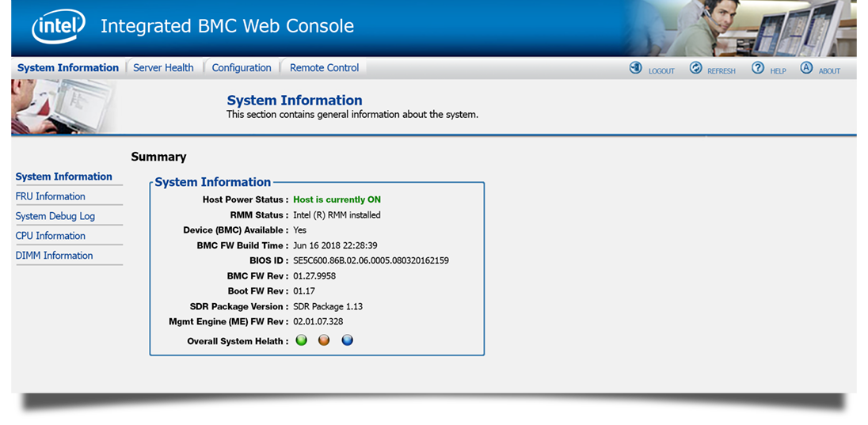Click the BMC FW Rev value 01.27.9958
The image size is (868, 425).
(x=314, y=275)
